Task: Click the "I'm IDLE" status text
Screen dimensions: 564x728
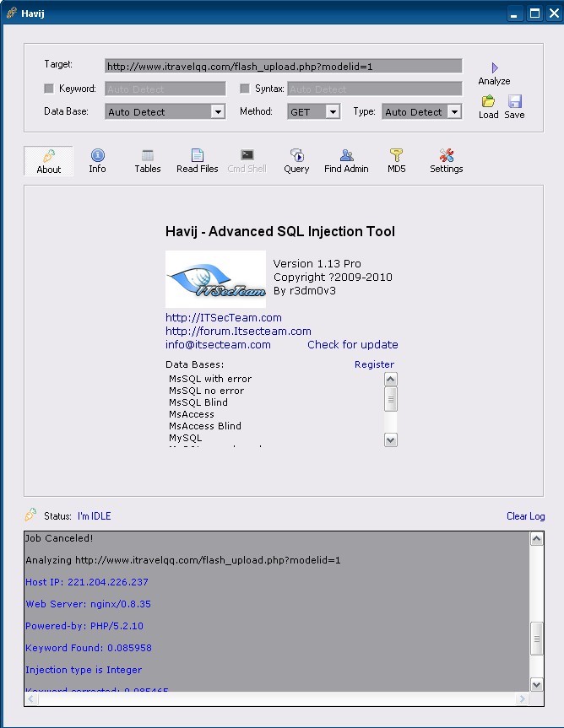Action: pyautogui.click(x=95, y=515)
